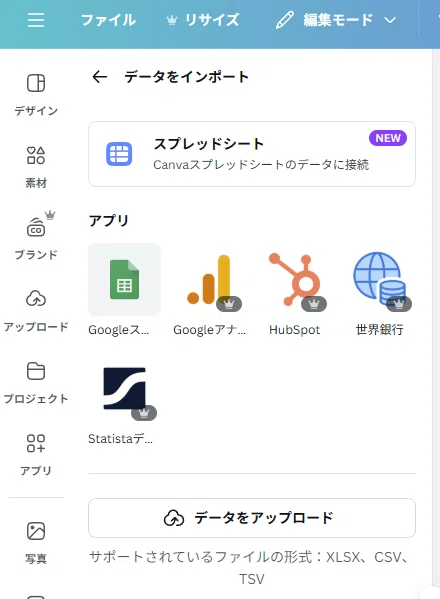
Task: Click the 世界銀行 text label
Action: point(379,330)
